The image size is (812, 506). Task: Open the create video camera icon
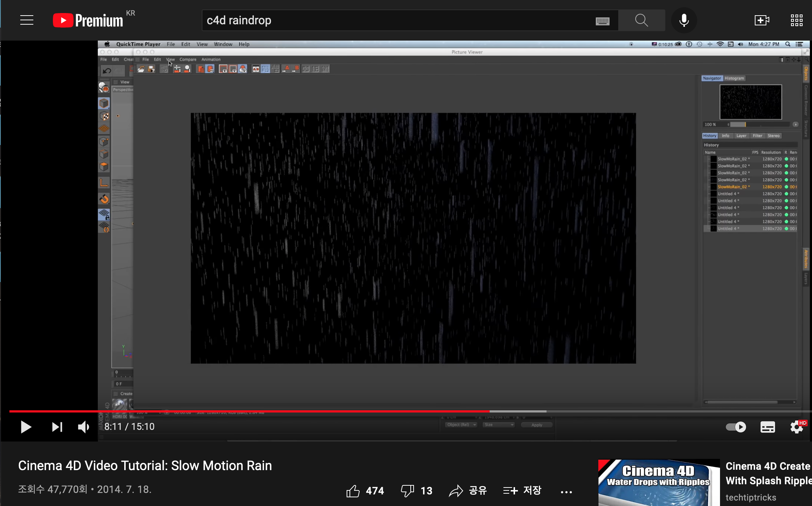762,20
